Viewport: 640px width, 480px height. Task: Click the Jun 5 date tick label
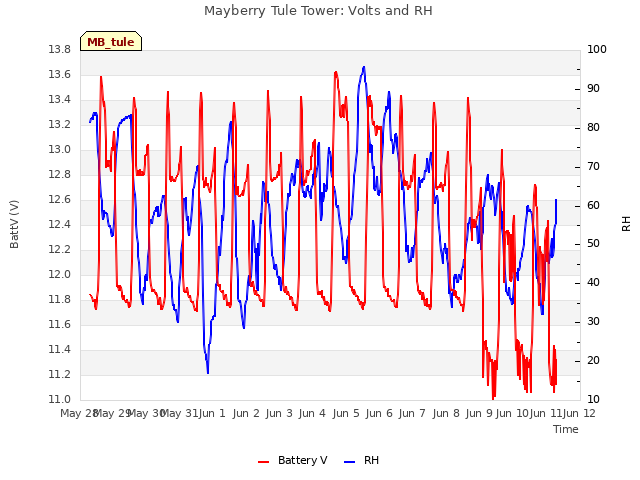(x=346, y=413)
